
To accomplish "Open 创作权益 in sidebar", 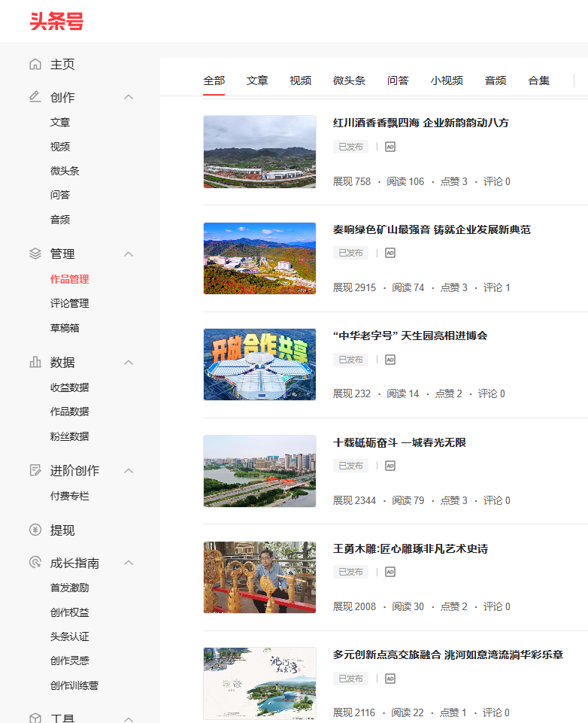I will pyautogui.click(x=70, y=612).
